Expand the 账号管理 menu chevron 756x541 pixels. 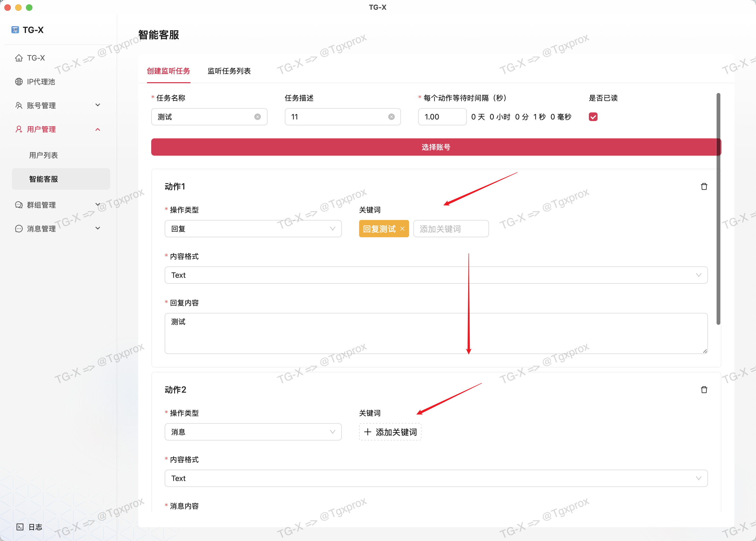click(x=98, y=105)
